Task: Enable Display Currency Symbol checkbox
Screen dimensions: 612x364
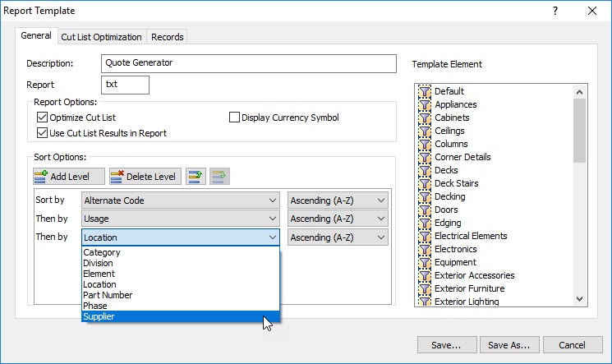Action: click(234, 118)
